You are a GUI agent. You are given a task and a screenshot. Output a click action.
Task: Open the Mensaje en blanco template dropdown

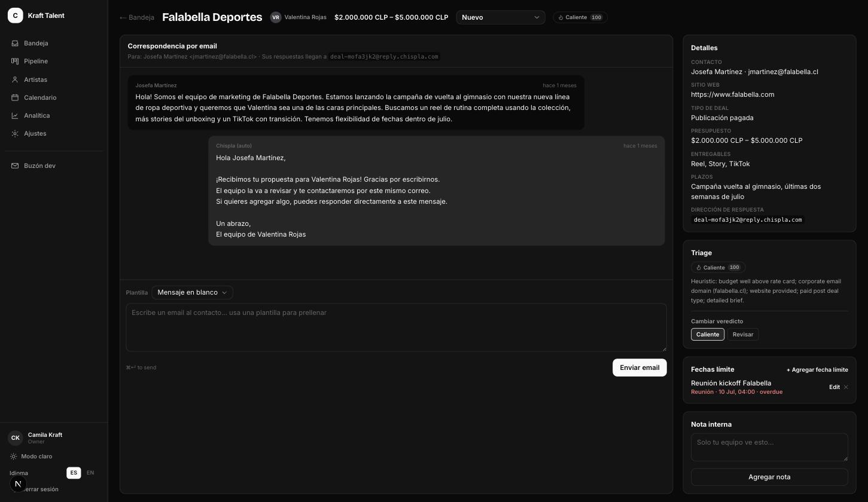coord(192,292)
